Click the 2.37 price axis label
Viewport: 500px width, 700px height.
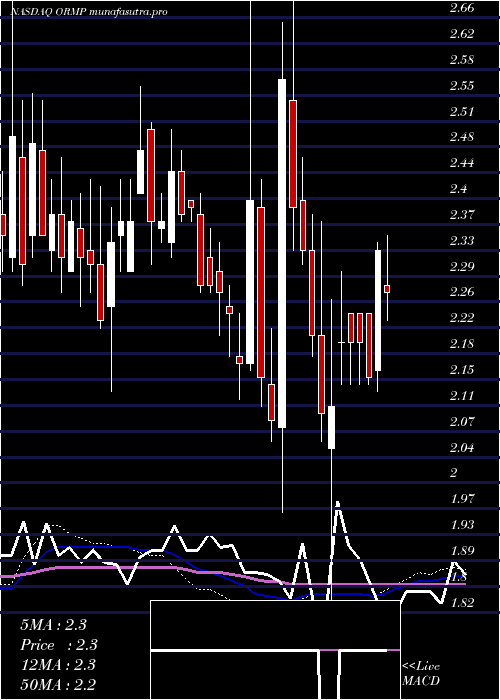point(462,215)
